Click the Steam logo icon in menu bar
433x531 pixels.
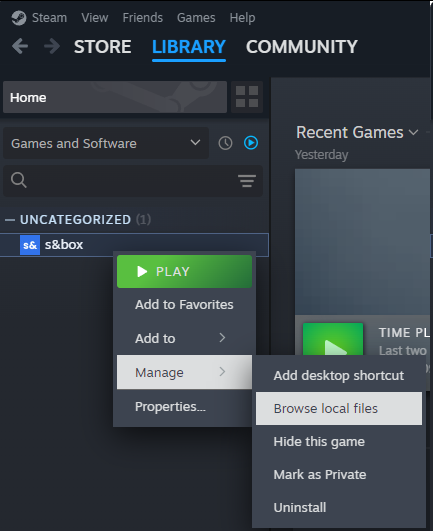pyautogui.click(x=19, y=18)
